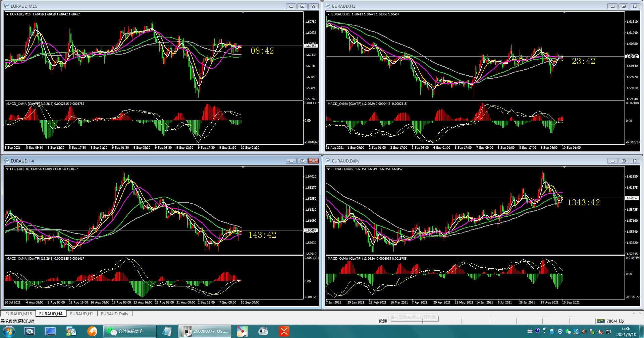Image resolution: width=644 pixels, height=338 pixels.
Task: Open the EURAUD,H4 window system menu icon
Action: coord(7,161)
